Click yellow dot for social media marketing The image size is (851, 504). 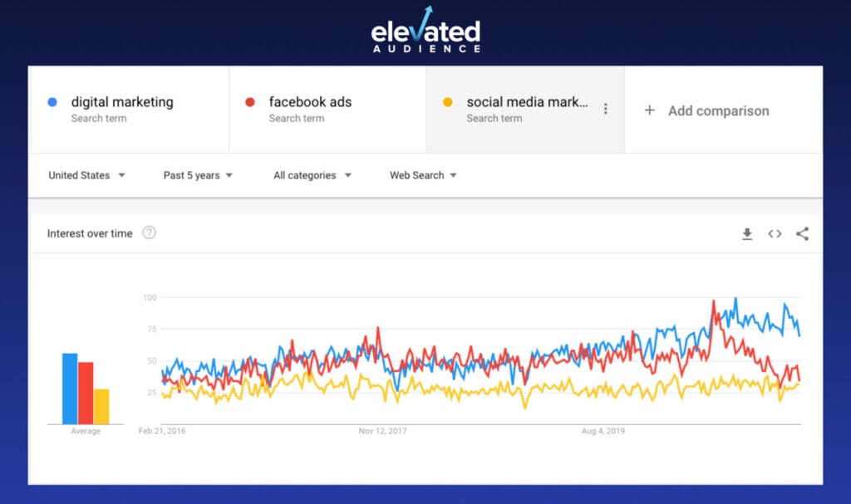click(x=448, y=102)
